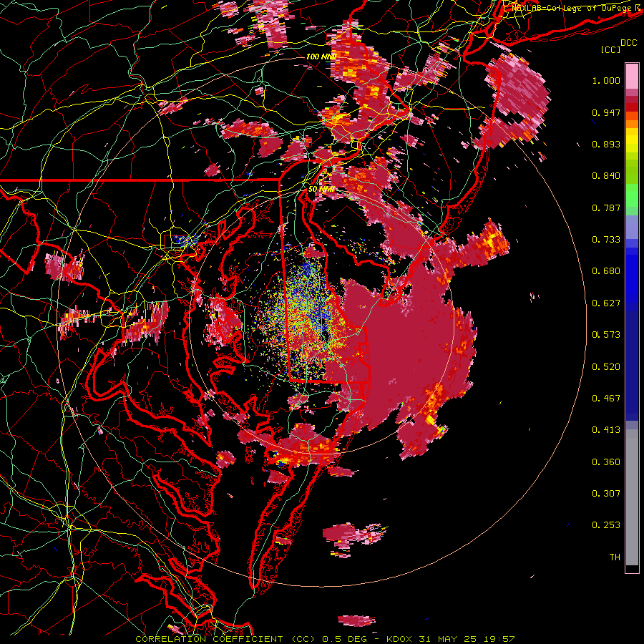
Task: Select the 0.733 legend value
Action: [x=606, y=240]
